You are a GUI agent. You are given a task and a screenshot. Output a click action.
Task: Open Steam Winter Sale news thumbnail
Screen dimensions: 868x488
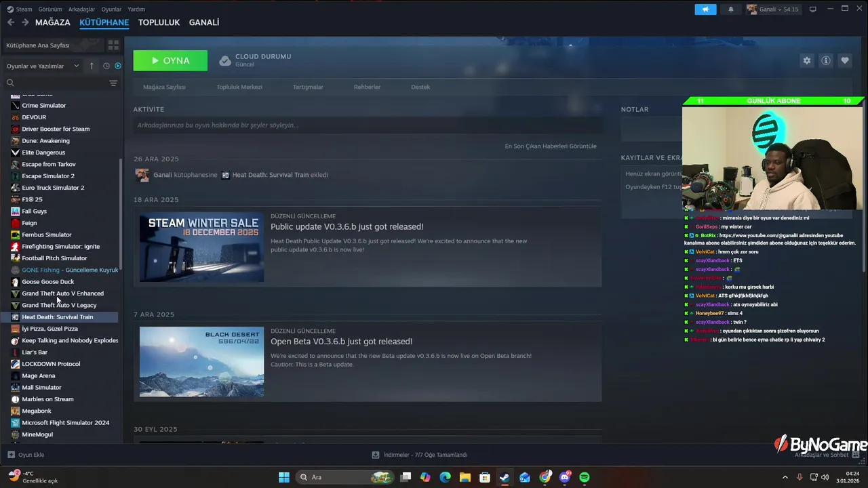[x=201, y=248]
